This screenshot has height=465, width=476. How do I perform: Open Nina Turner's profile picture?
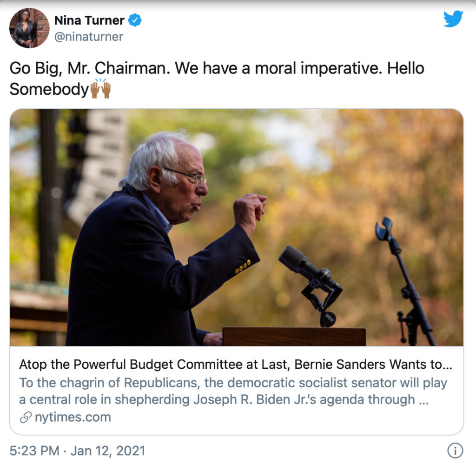(29, 28)
